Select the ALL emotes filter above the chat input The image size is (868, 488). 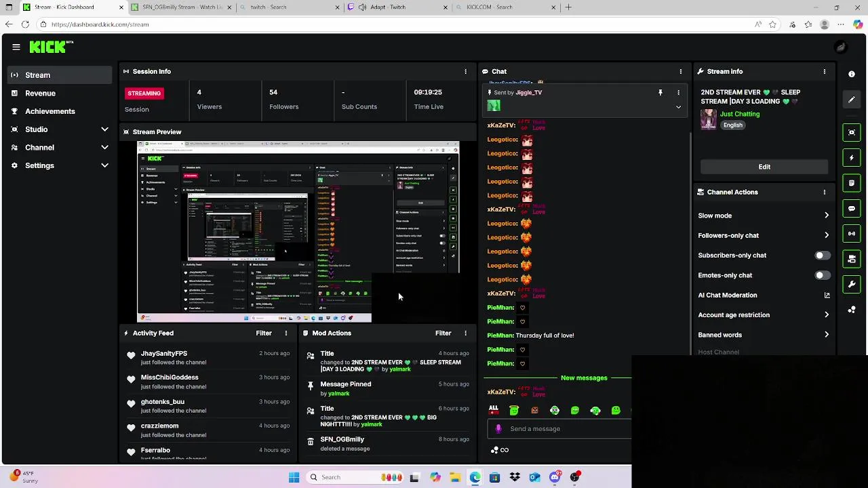494,409
